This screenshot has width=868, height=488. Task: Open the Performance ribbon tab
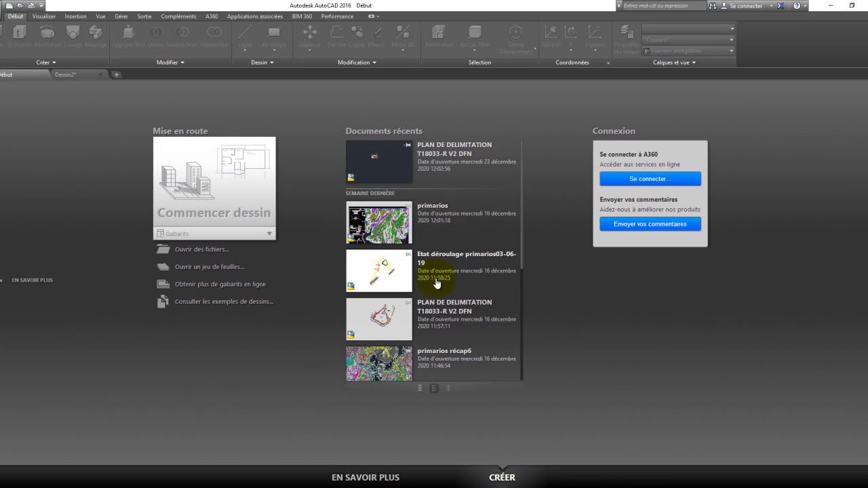point(337,16)
